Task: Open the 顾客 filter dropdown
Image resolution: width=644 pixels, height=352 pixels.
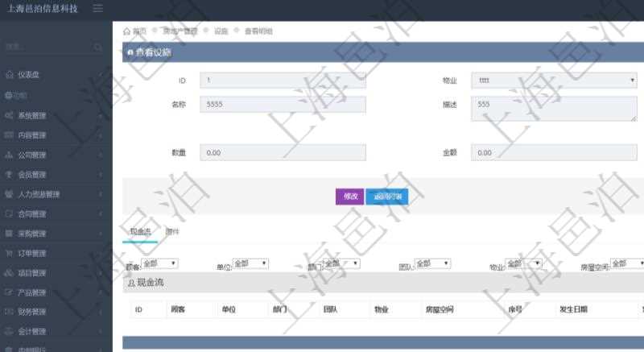Action: pos(159,263)
